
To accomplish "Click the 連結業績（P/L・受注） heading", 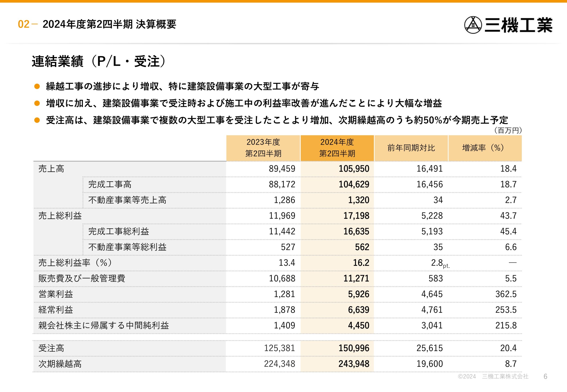I will (x=100, y=61).
